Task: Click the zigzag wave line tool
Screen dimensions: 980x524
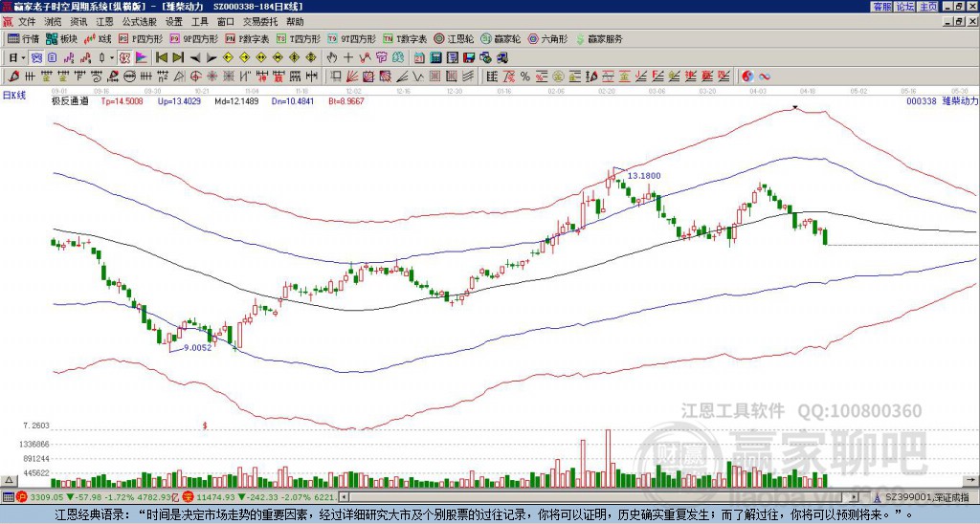Action: [x=417, y=76]
